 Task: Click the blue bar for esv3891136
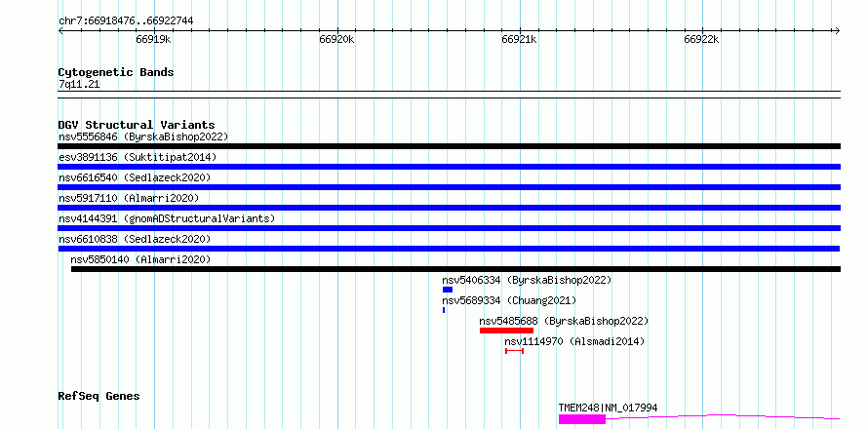pos(449,167)
